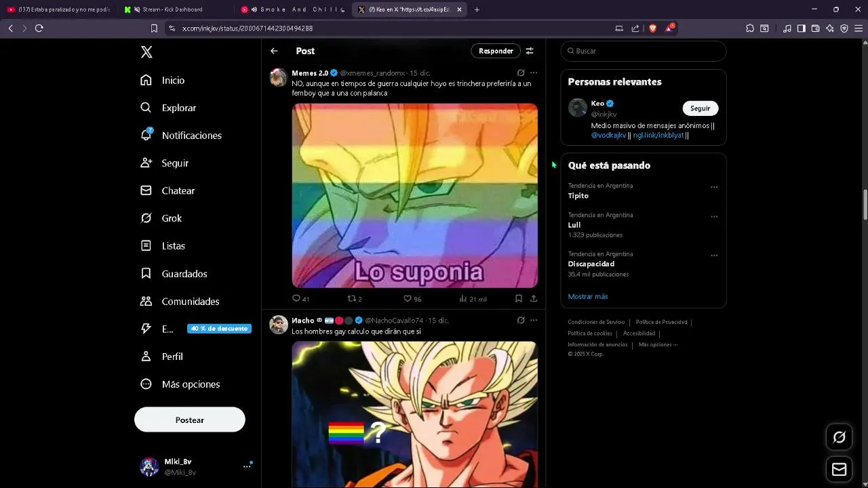The image size is (868, 488).
Task: Open Seguir in the sidebar
Action: tap(164, 163)
